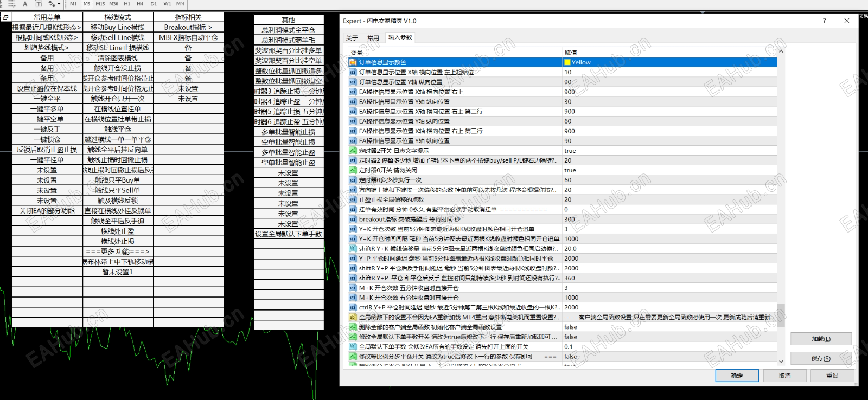Click the boolean icon beside 删除全部的客户端全局函数

click(x=353, y=327)
